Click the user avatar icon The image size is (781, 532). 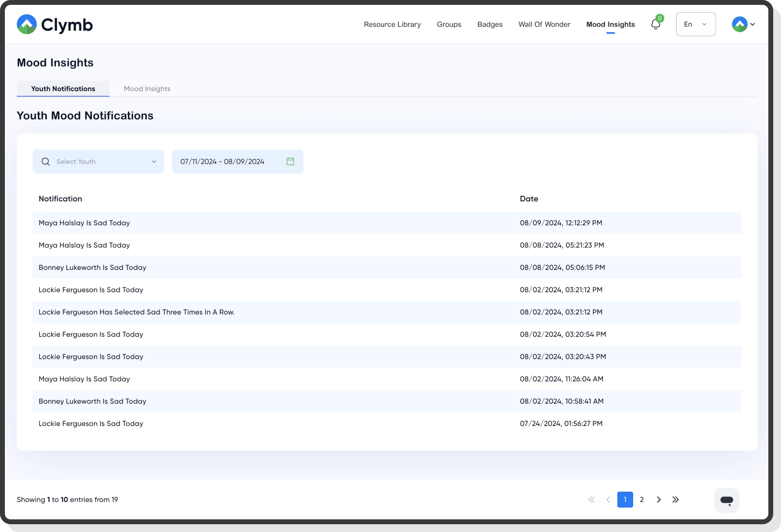click(739, 23)
